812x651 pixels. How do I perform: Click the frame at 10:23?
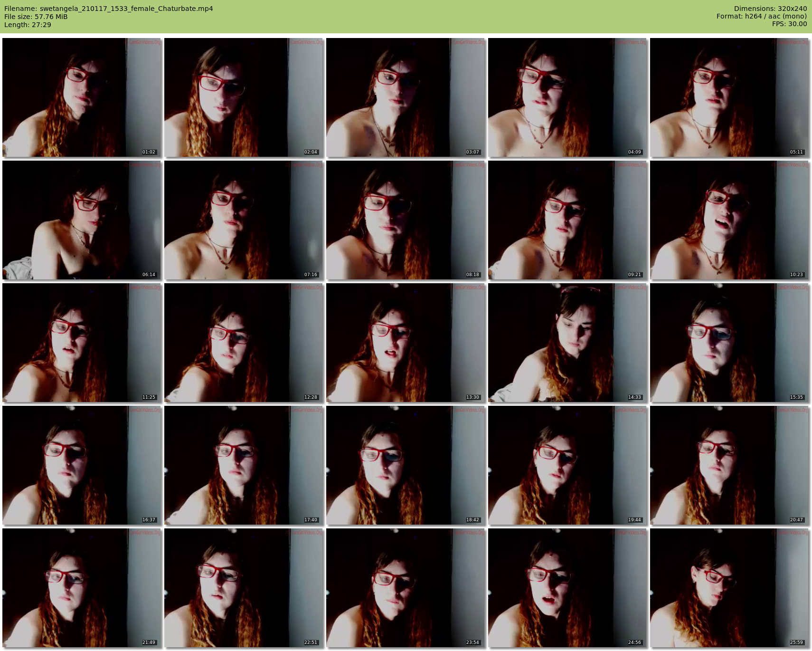(x=729, y=220)
